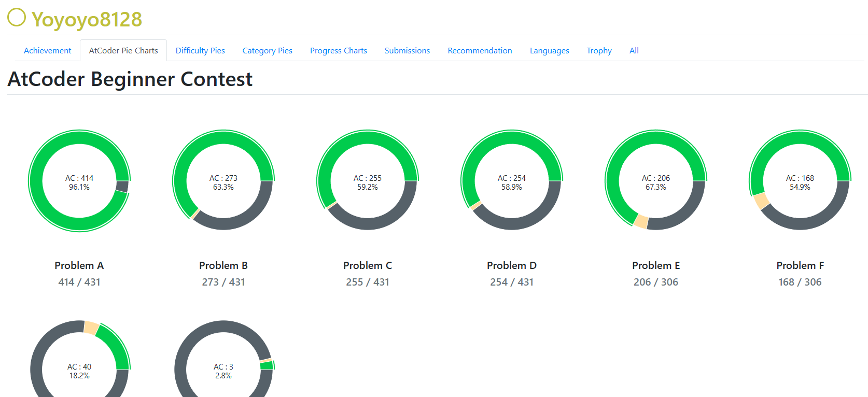This screenshot has width=868, height=397.
Task: Open the Achievement tab
Action: 47,51
